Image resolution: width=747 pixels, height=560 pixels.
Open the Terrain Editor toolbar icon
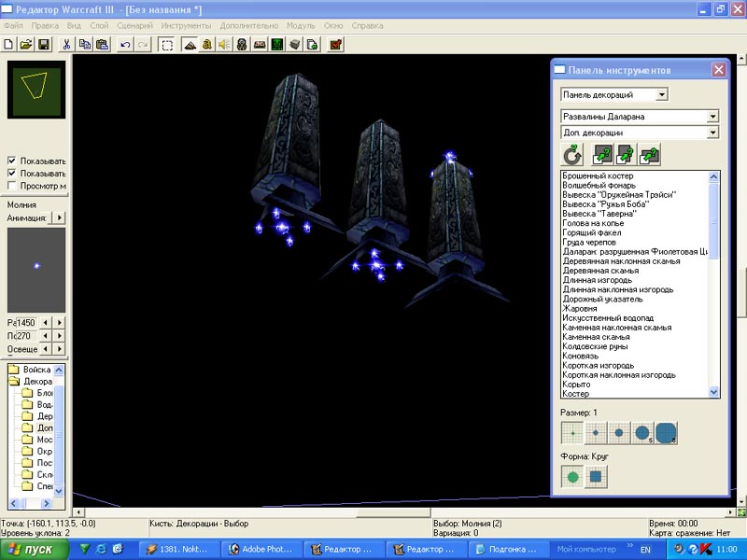(190, 44)
